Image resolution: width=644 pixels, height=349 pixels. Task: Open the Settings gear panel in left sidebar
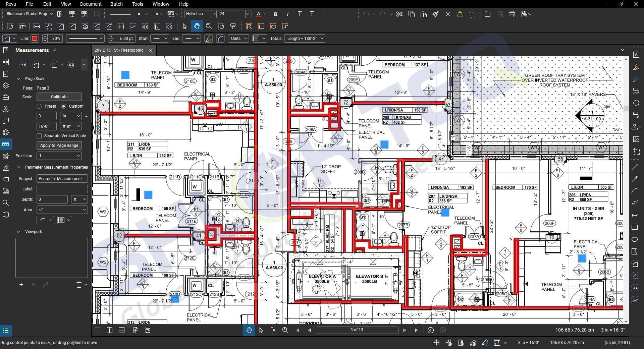point(5,132)
